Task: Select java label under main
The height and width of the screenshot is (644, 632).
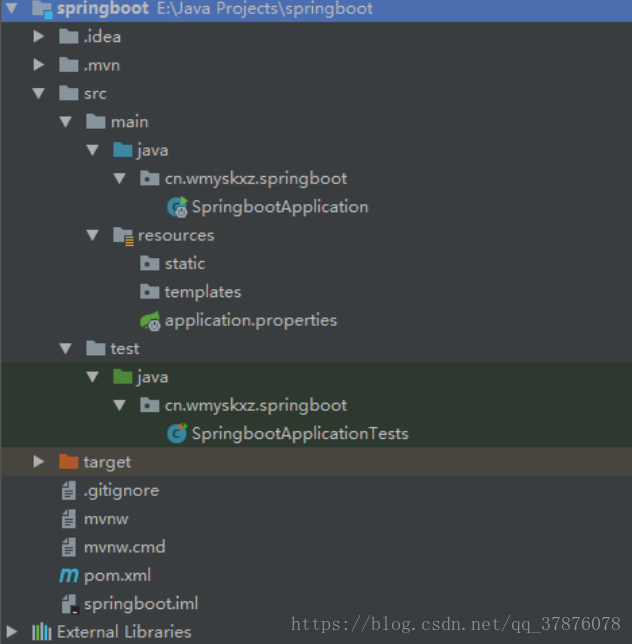Action: coord(153,151)
